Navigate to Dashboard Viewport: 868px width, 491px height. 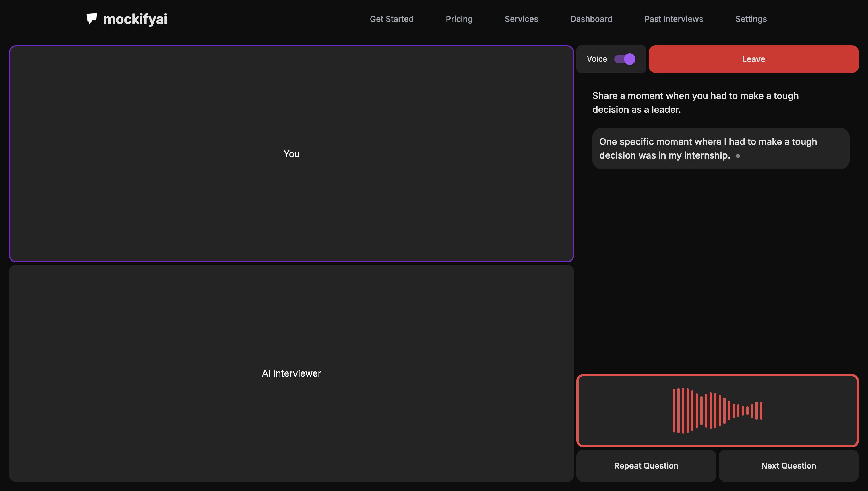[x=591, y=19]
